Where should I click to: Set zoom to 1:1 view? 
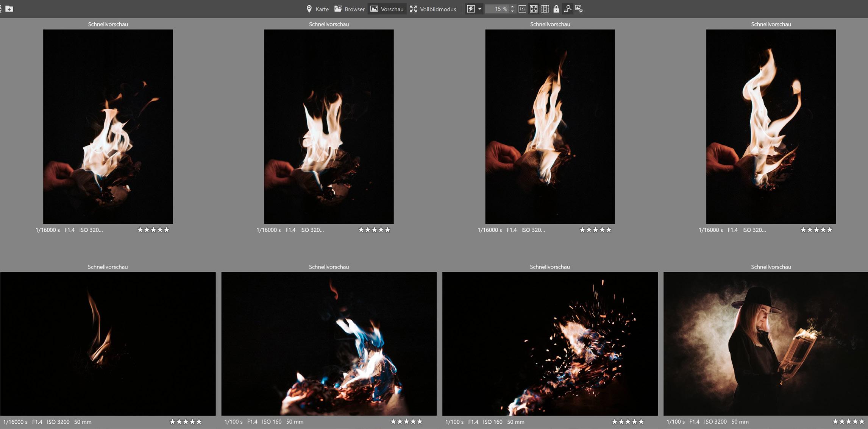tap(522, 9)
